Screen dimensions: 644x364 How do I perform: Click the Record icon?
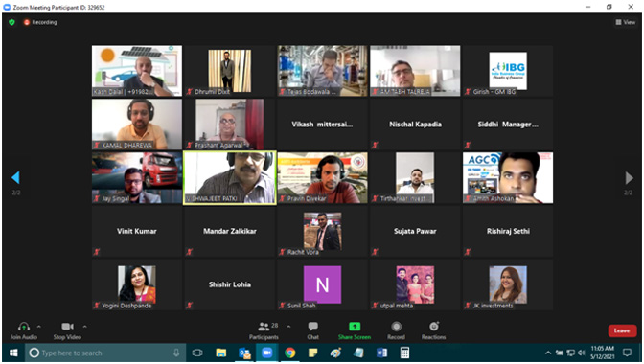coord(397,327)
